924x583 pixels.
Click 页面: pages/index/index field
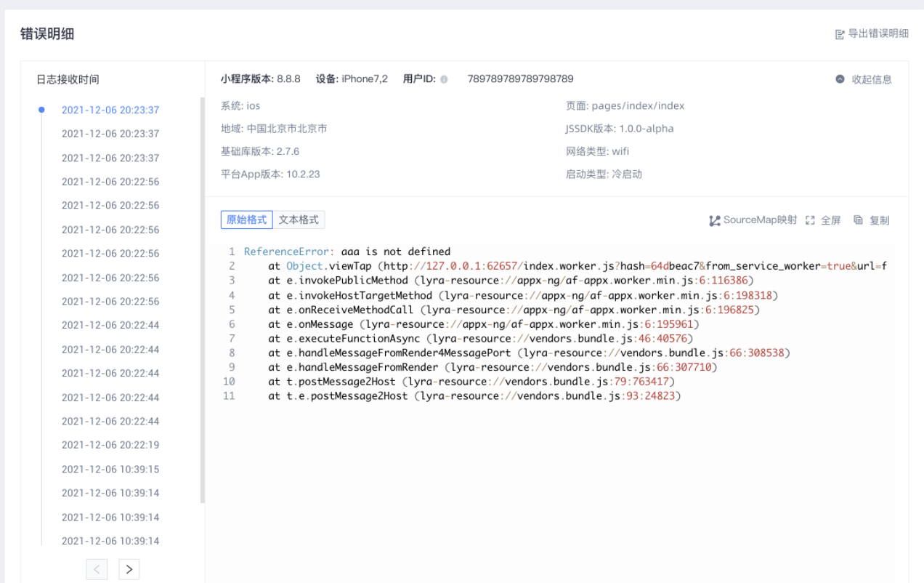pyautogui.click(x=625, y=106)
